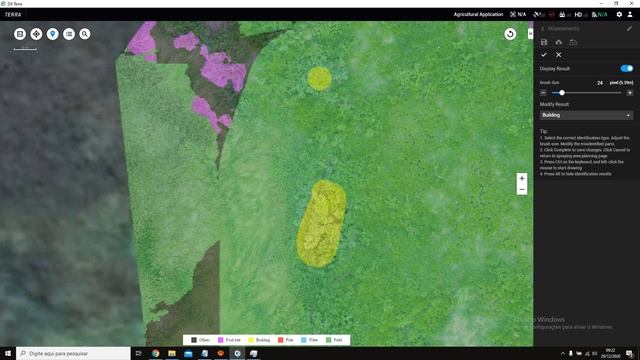640x360 pixels.
Task: Go back using the panel's left chevron
Action: point(543,29)
